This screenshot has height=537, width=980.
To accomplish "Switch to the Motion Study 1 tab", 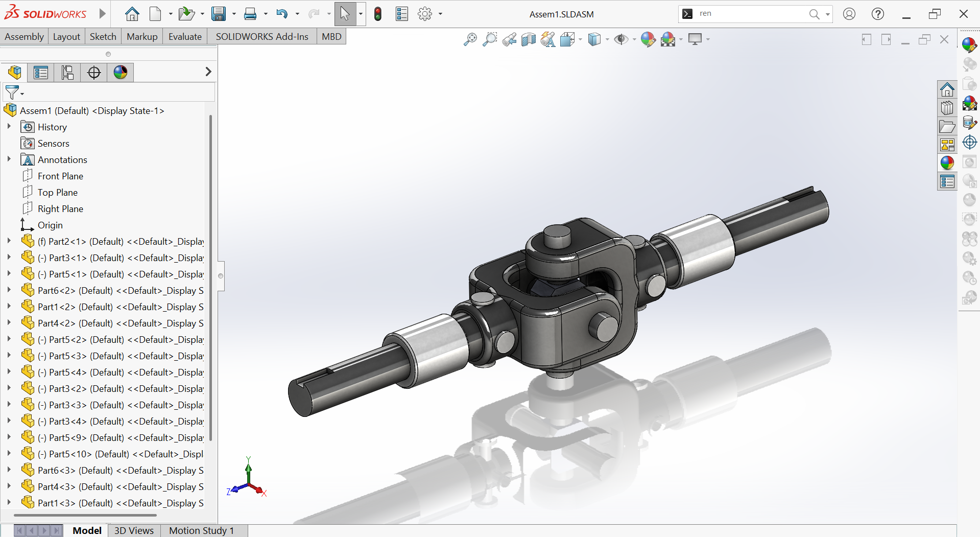I will point(201,531).
